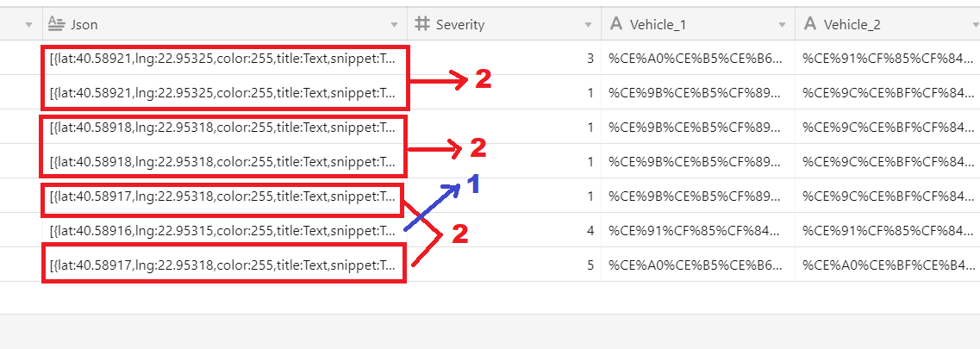Open the leftmost partially hidden column dropdown
The image size is (980, 349).
28,25
